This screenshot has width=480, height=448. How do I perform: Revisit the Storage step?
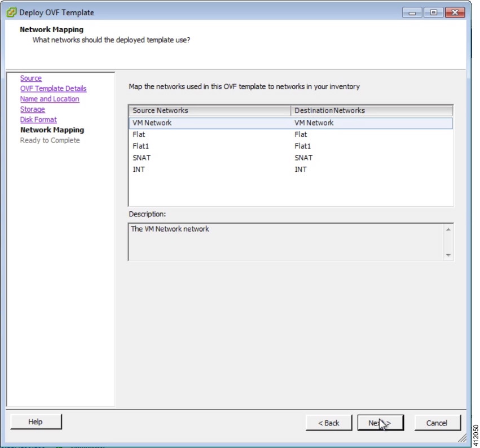[x=33, y=109]
